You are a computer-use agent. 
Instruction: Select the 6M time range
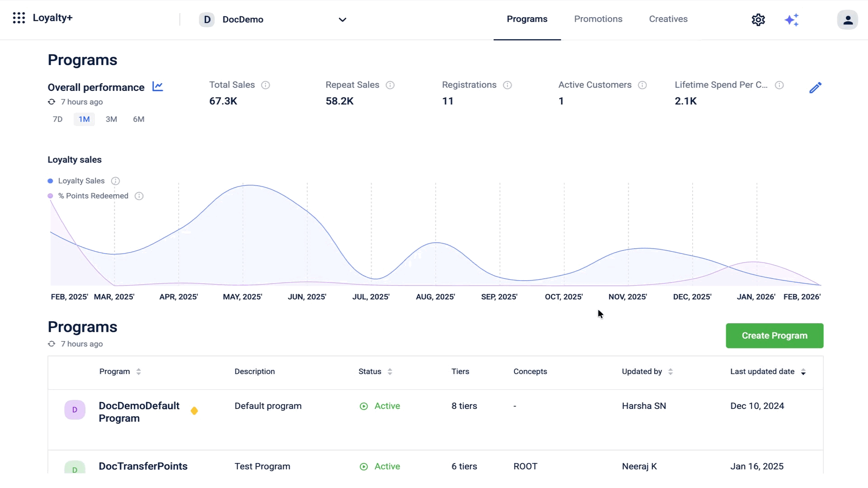point(138,119)
